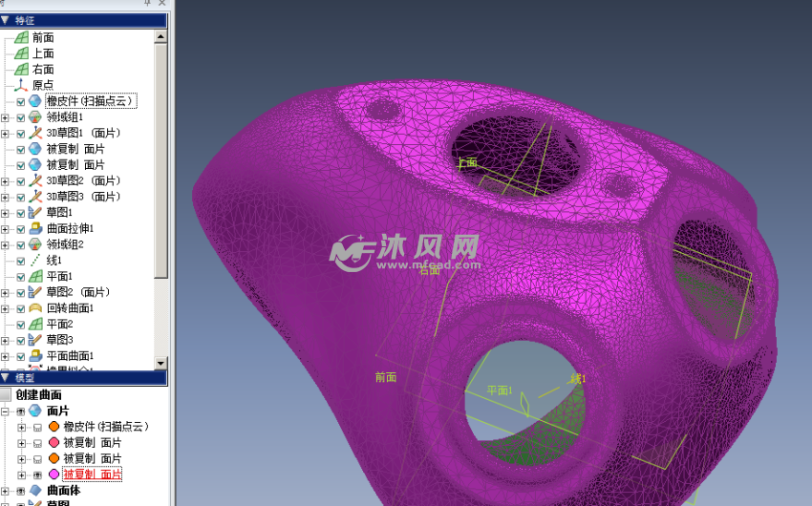Toggle the 平面1 checkbox off
This screenshot has width=812, height=506.
click(x=21, y=276)
